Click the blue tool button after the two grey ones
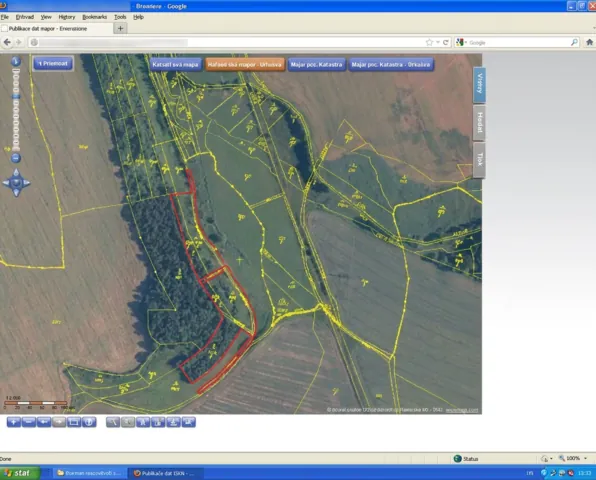The width and height of the screenshot is (596, 480). pos(143,422)
